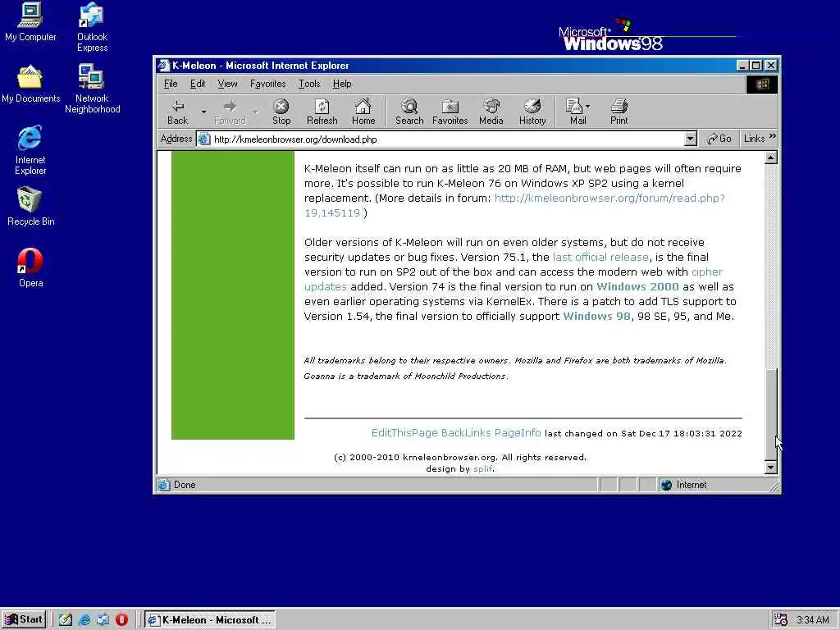Select the Network Neighborhood desktop icon
840x630 pixels.
pyautogui.click(x=92, y=89)
